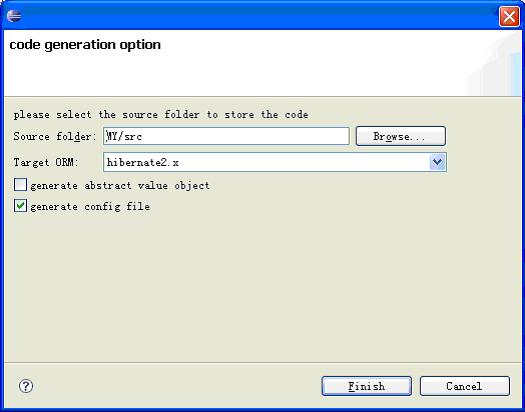Open the Browse... folder chooser

[400, 136]
